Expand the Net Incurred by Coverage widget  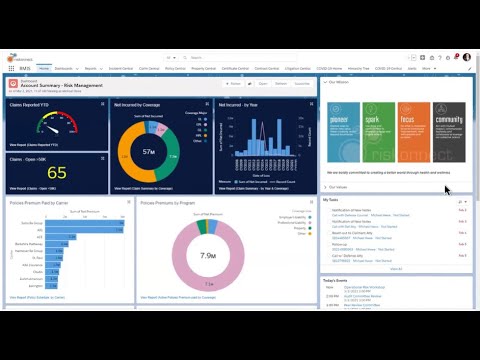click(x=207, y=104)
